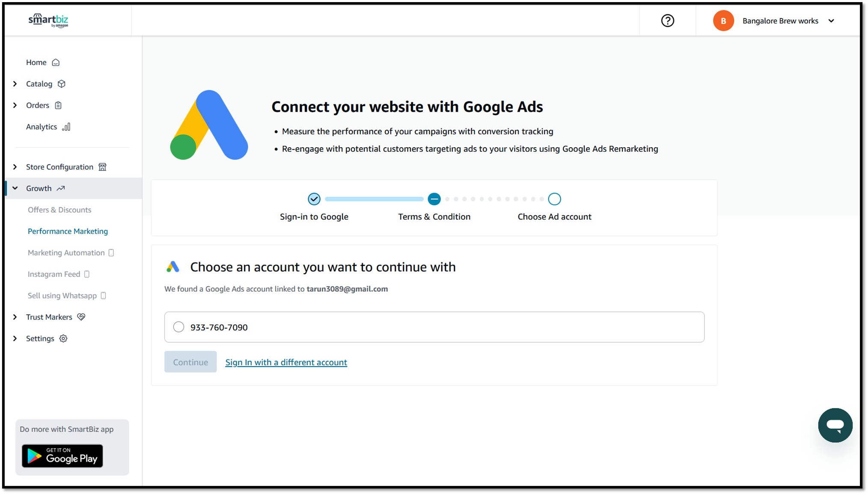The width and height of the screenshot is (868, 494).
Task: Expand the Store Configuration chevron
Action: click(15, 167)
